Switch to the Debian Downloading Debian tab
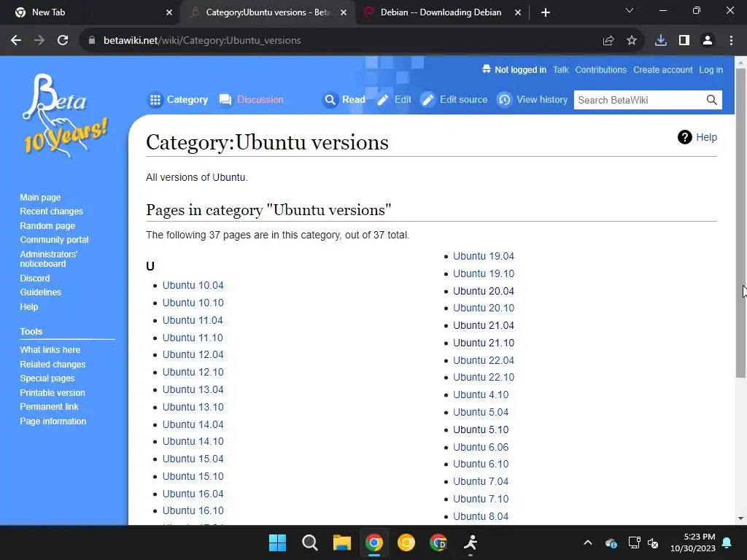Screen dimensions: 747x560 (x=441, y=12)
